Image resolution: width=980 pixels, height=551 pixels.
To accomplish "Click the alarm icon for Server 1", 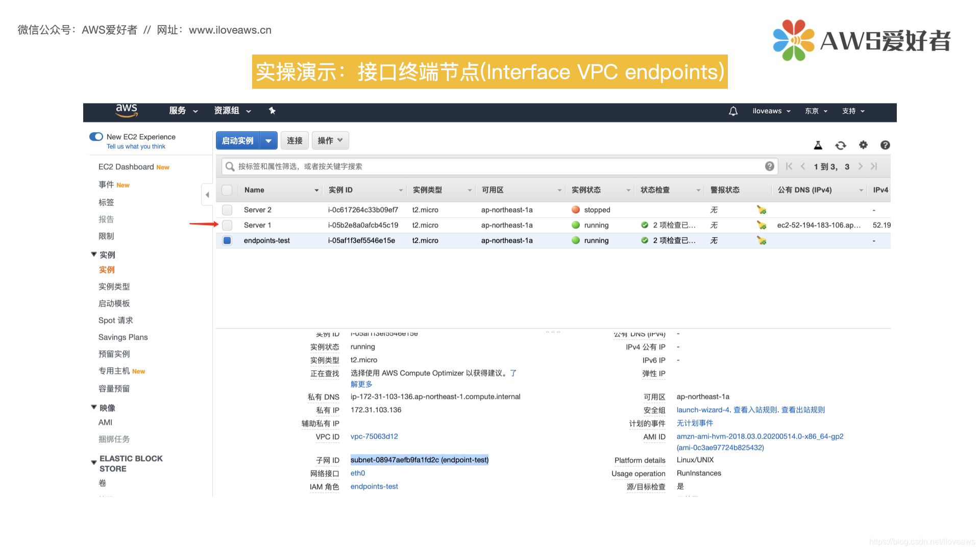I will click(762, 225).
